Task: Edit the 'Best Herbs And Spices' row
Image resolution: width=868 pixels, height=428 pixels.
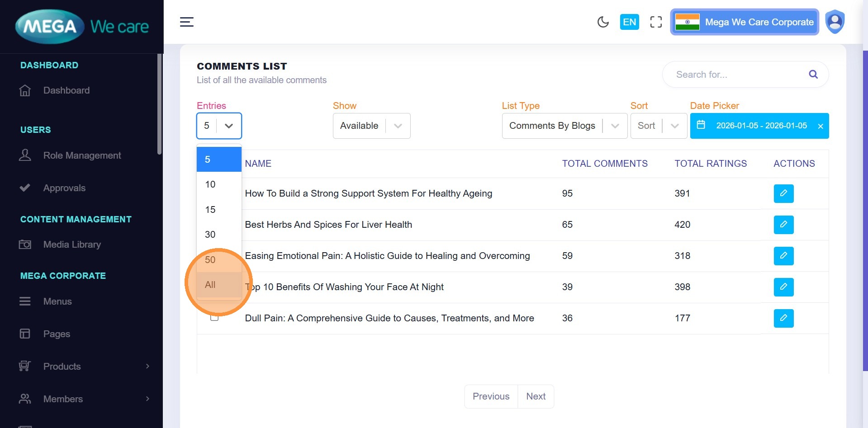Action: pos(783,225)
